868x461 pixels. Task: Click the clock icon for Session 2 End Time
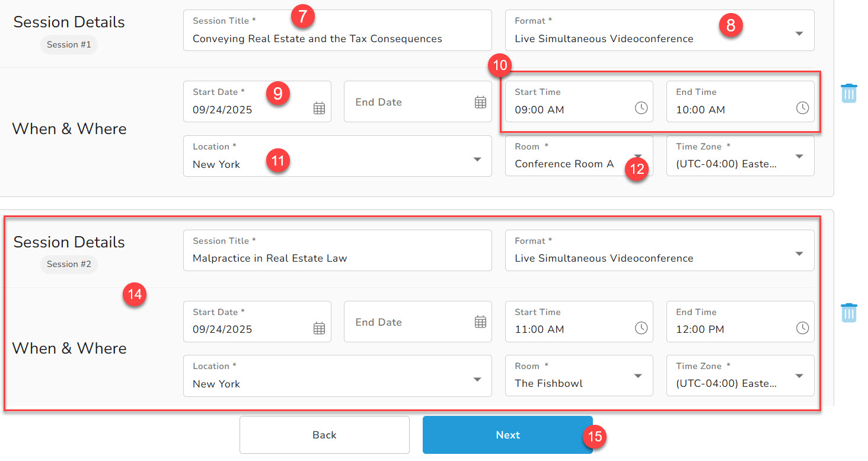tap(803, 328)
